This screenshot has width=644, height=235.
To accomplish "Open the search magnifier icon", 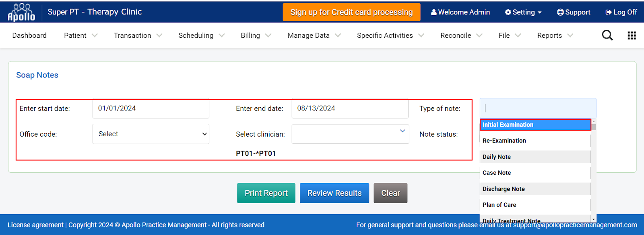I will 607,35.
